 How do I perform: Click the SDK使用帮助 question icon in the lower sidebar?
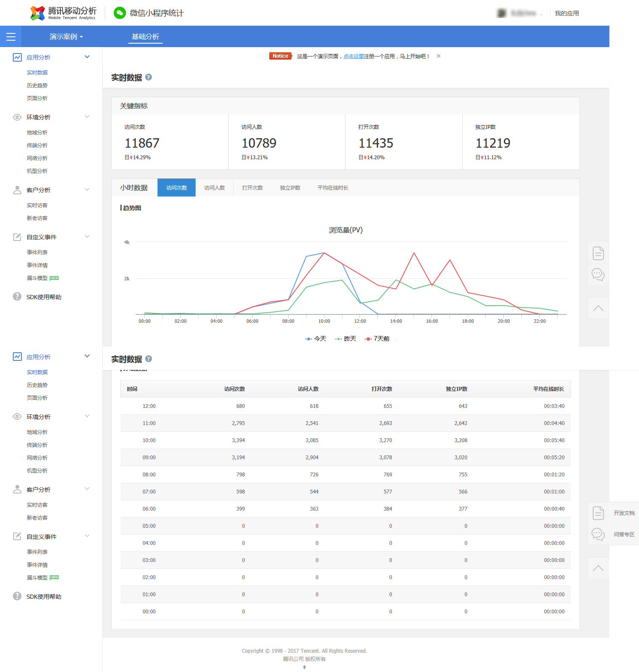point(17,596)
